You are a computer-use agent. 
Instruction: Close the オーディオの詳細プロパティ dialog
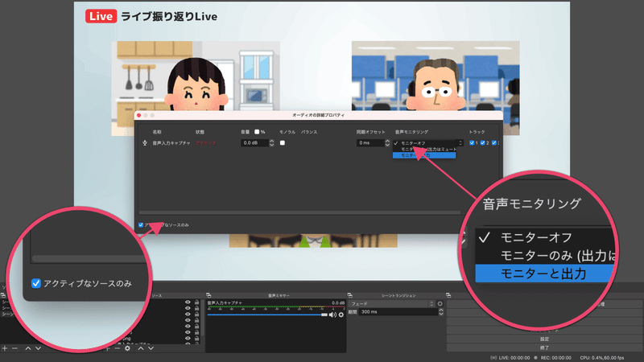(x=138, y=115)
